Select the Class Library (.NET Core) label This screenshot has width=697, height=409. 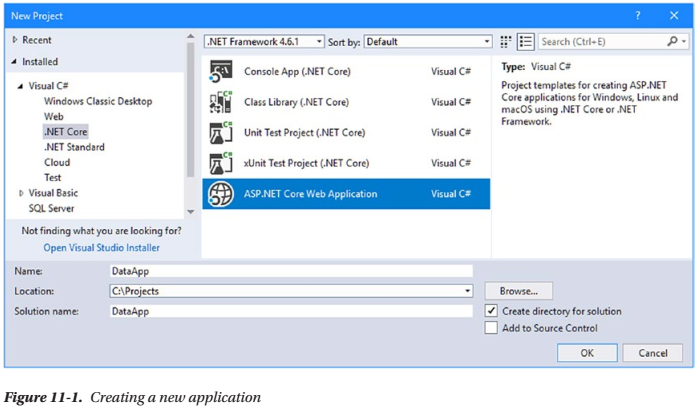(x=296, y=102)
